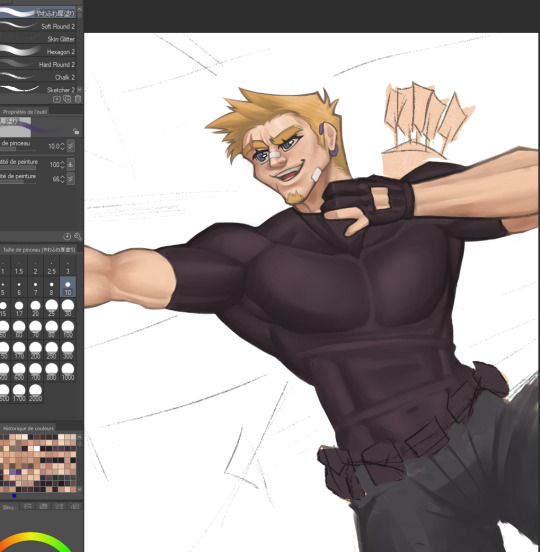
Task: Choose brush size preset 17
Action: coord(19,308)
